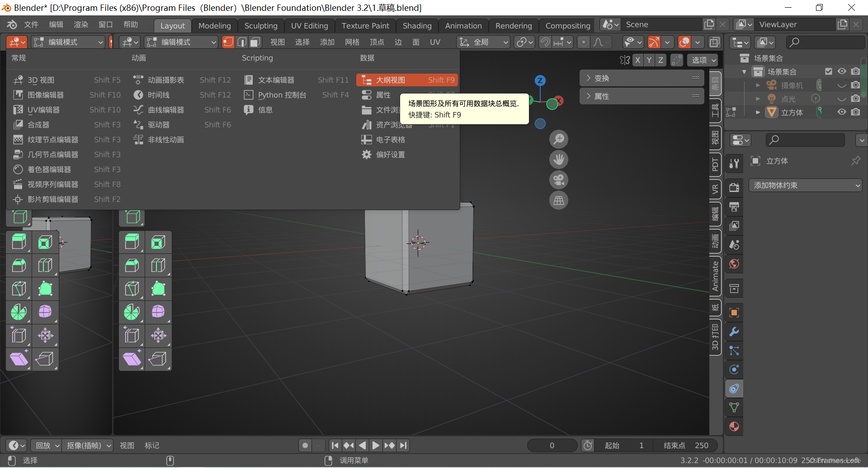Open Object Constraints properties tab icon
Viewport: 868px width, 468px height.
coord(734,388)
